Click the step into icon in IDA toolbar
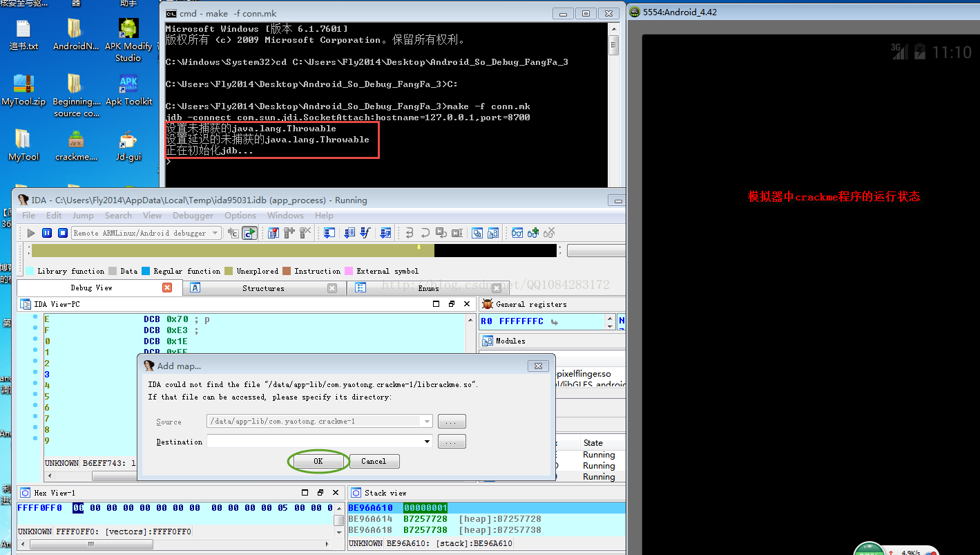 tap(409, 233)
